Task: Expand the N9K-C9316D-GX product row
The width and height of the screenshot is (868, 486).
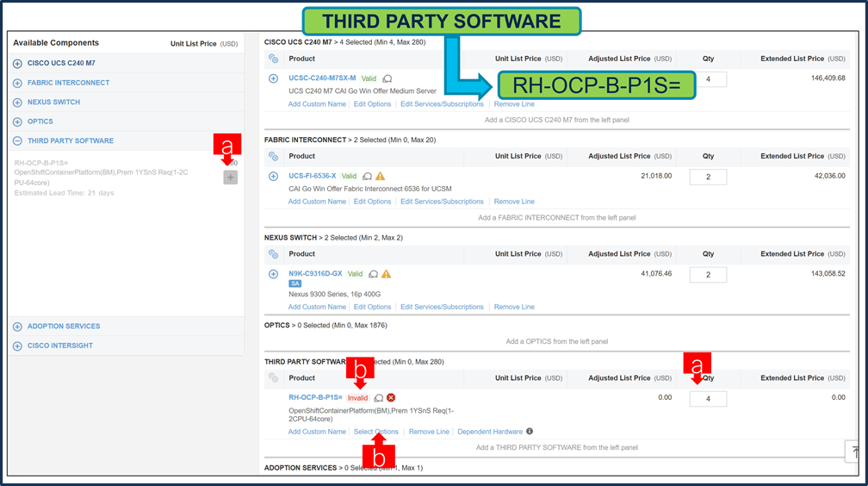Action: click(274, 274)
